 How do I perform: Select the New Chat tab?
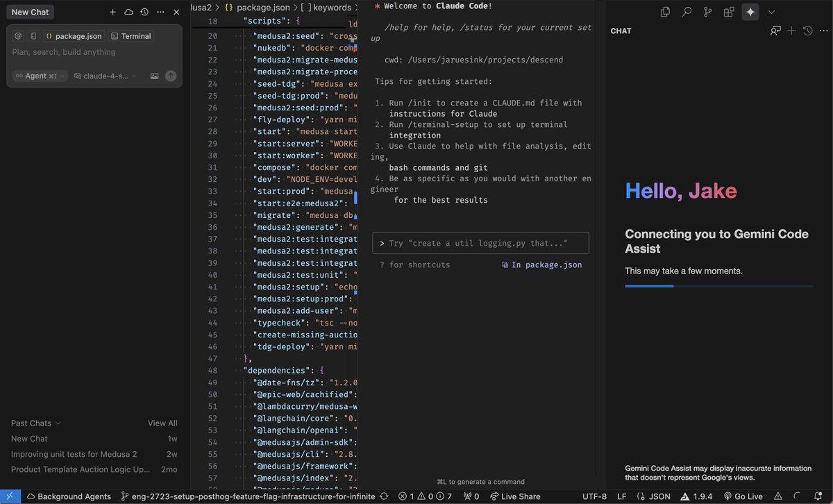click(x=30, y=12)
